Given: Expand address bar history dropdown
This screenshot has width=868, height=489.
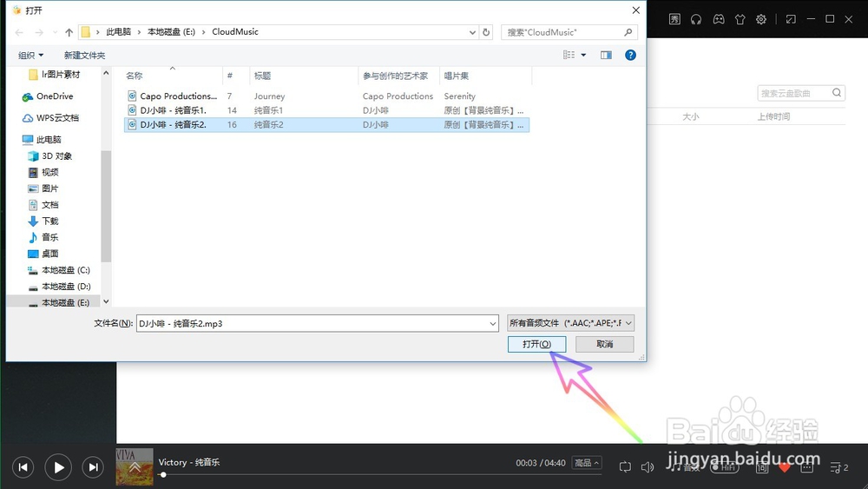Looking at the screenshot, I should pos(472,32).
